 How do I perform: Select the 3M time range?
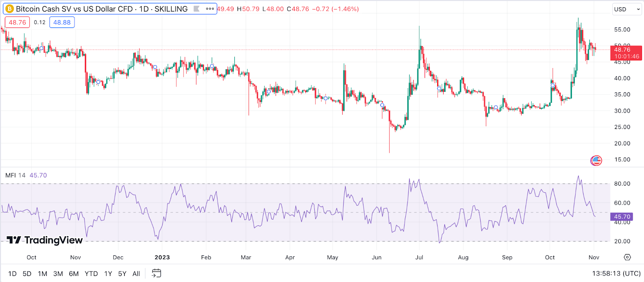pos(58,274)
